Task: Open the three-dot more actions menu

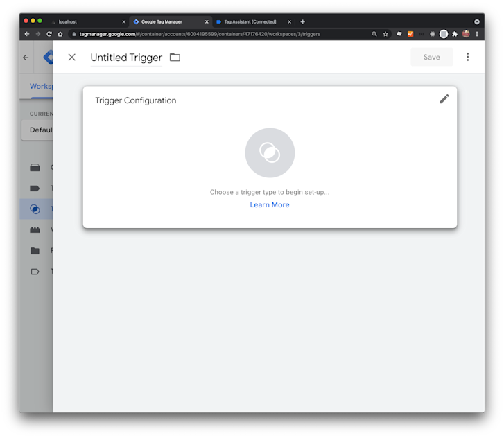Action: pos(468,57)
